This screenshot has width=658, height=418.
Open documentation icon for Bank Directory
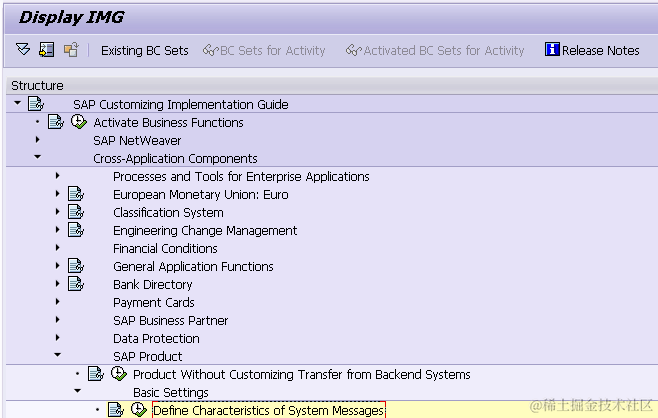click(76, 284)
